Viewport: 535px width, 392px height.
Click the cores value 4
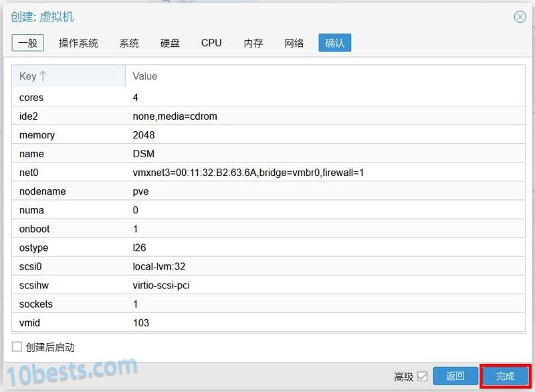tap(136, 98)
